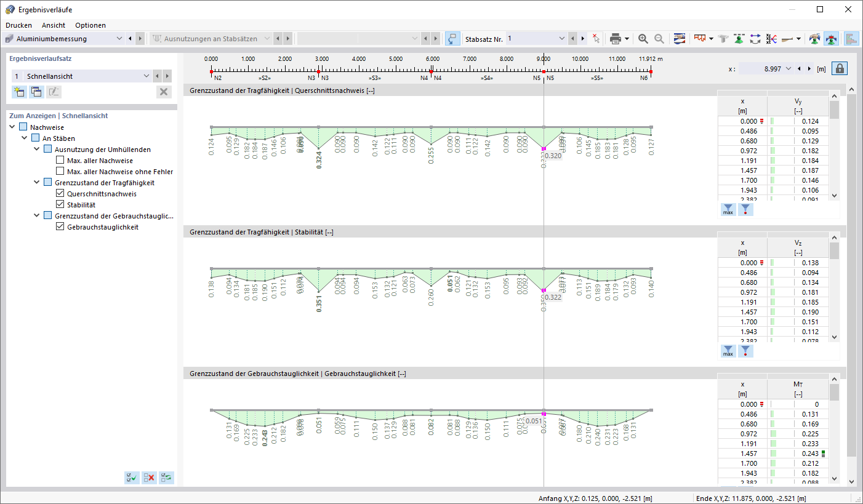Image resolution: width=863 pixels, height=504 pixels.
Task: Click the MT table vertical scrollbar thumb
Action: tap(834, 393)
